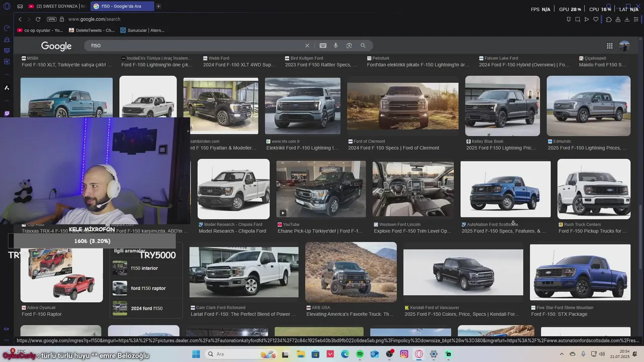This screenshot has height=362, width=644.
Task: Open the Rush Truck Centers white truck
Action: coord(594,189)
